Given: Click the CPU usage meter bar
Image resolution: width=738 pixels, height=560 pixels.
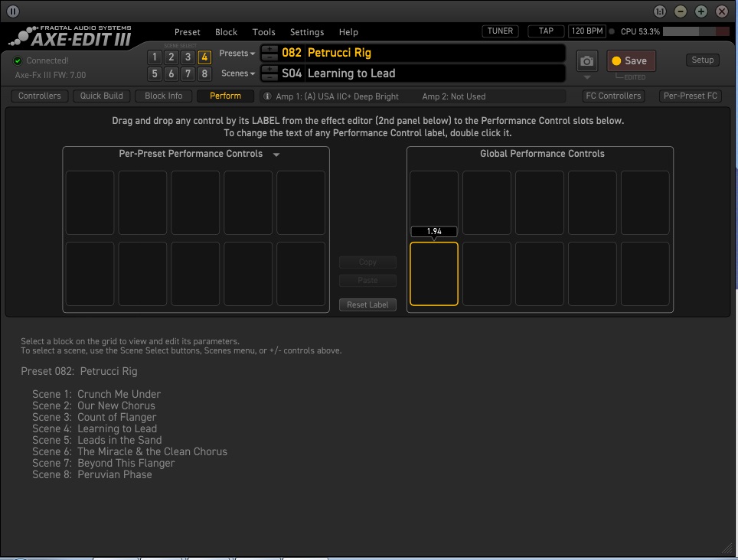Looking at the screenshot, I should tap(696, 31).
